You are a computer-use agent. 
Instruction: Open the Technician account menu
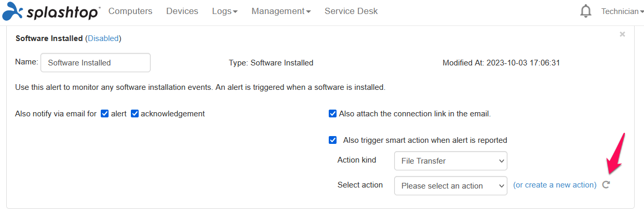(622, 11)
